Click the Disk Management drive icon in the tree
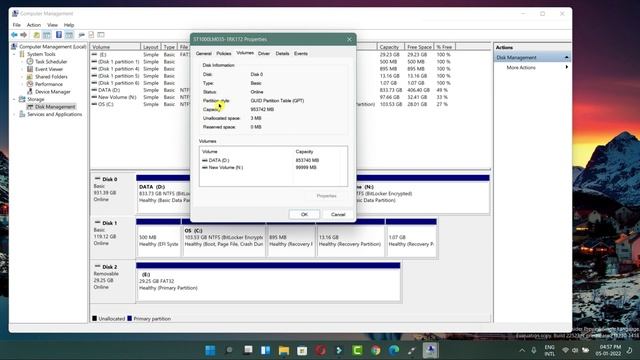Image resolution: width=640 pixels, height=360 pixels. point(30,107)
